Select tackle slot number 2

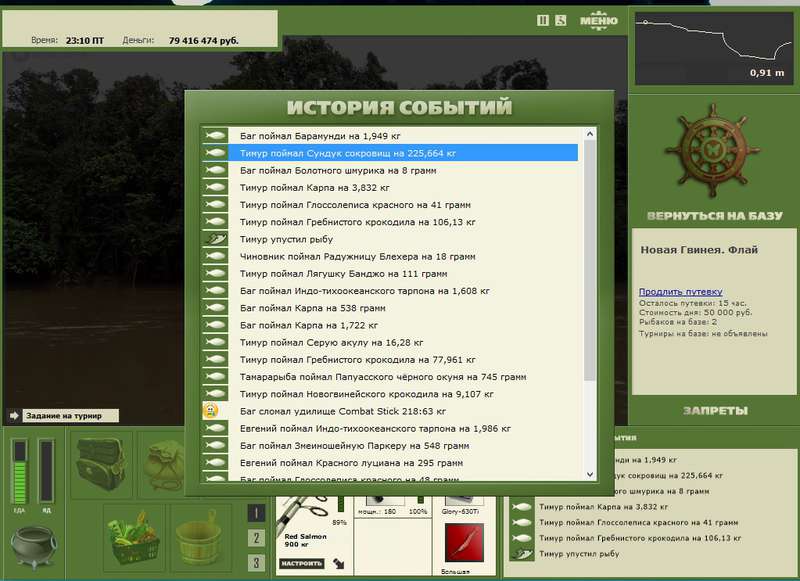(x=256, y=538)
